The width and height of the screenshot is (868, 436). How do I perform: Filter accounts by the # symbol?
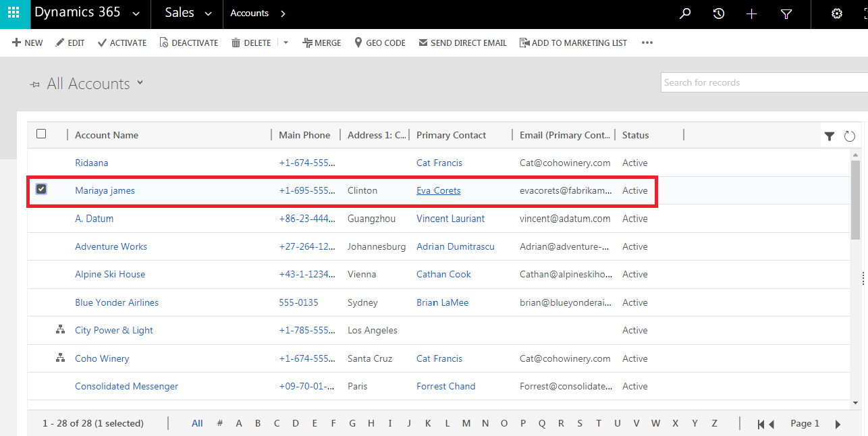[220, 423]
